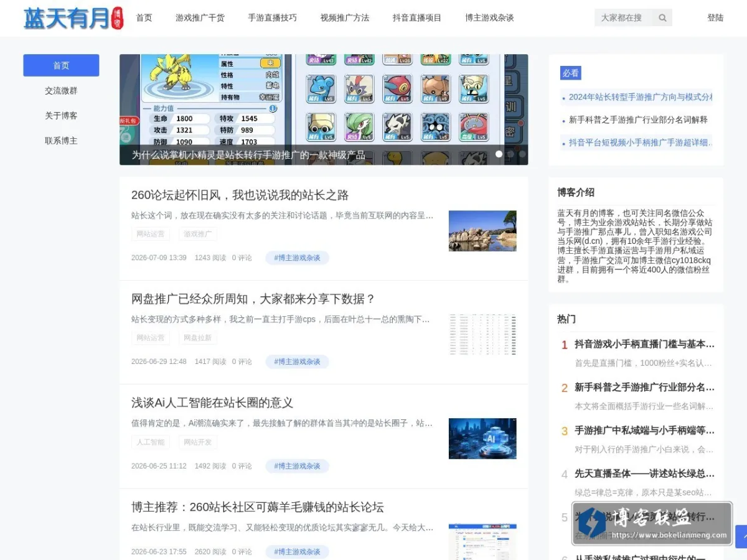
Task: Select the first carousel dot indicator
Action: click(499, 154)
